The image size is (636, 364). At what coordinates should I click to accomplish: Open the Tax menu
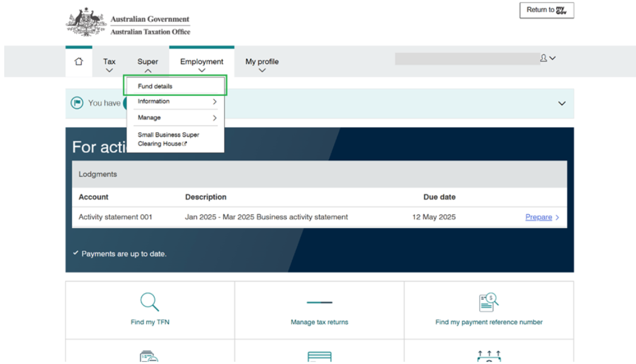(109, 64)
